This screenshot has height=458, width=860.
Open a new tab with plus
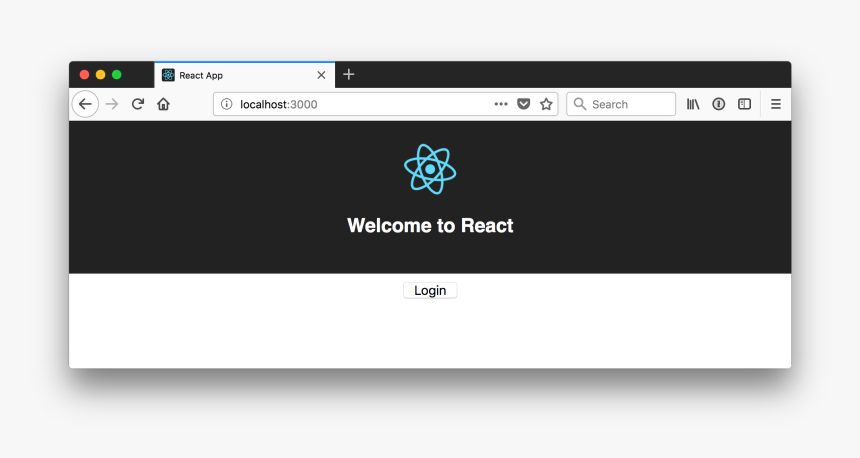tap(349, 74)
